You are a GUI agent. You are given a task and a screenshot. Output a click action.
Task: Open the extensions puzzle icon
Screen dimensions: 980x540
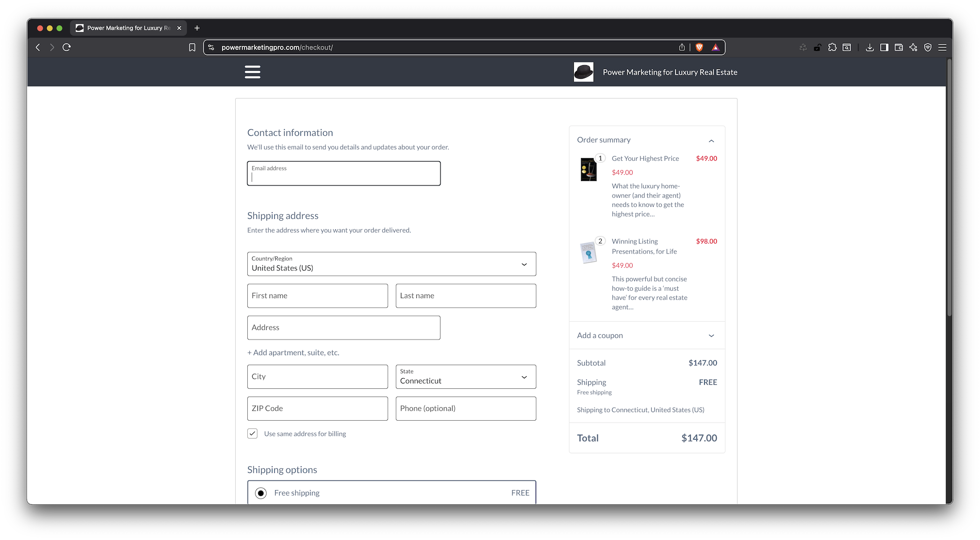pos(832,47)
